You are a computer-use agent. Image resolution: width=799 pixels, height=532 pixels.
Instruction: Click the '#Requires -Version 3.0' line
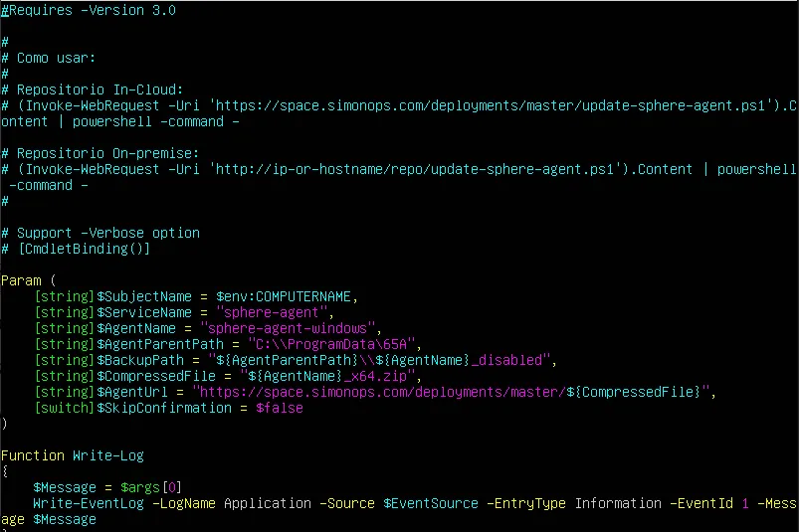[x=89, y=10]
